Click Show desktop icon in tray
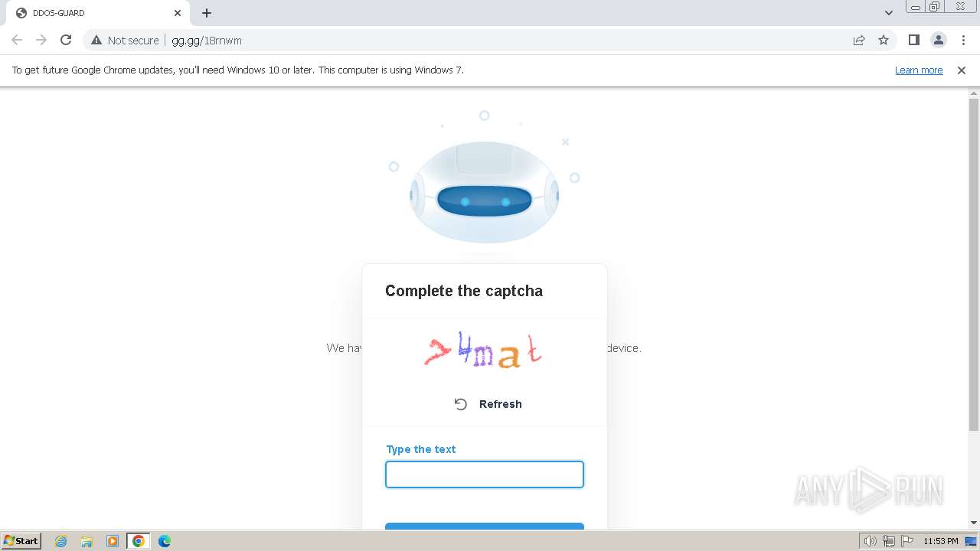This screenshot has width=980, height=551. coord(972,541)
